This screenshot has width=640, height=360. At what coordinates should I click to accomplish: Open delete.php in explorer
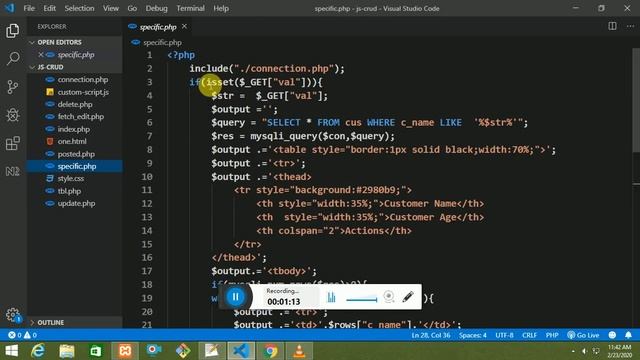(x=75, y=104)
